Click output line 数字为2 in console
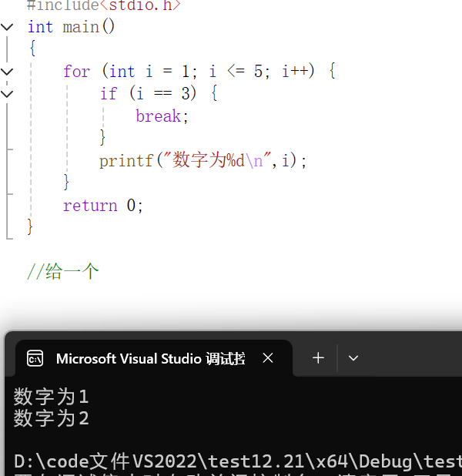 [52, 418]
